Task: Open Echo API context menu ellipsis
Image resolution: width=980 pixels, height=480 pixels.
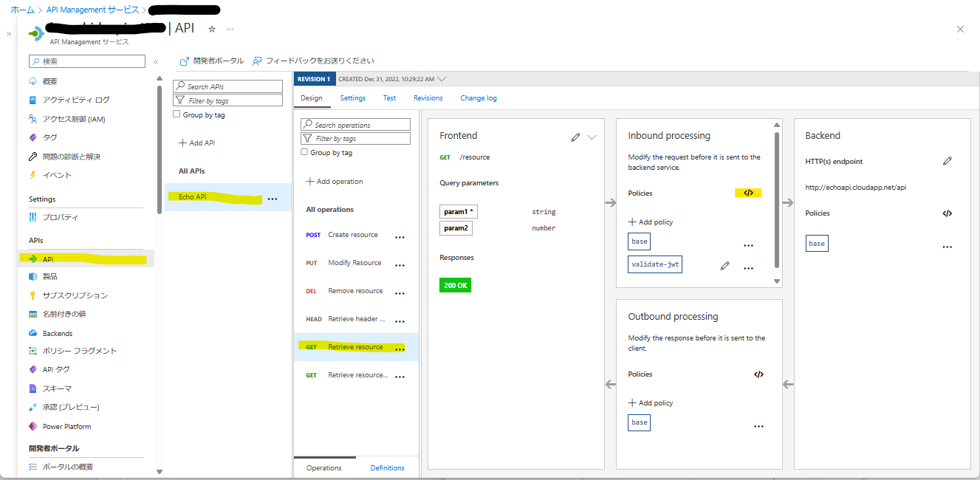Action: (x=273, y=199)
